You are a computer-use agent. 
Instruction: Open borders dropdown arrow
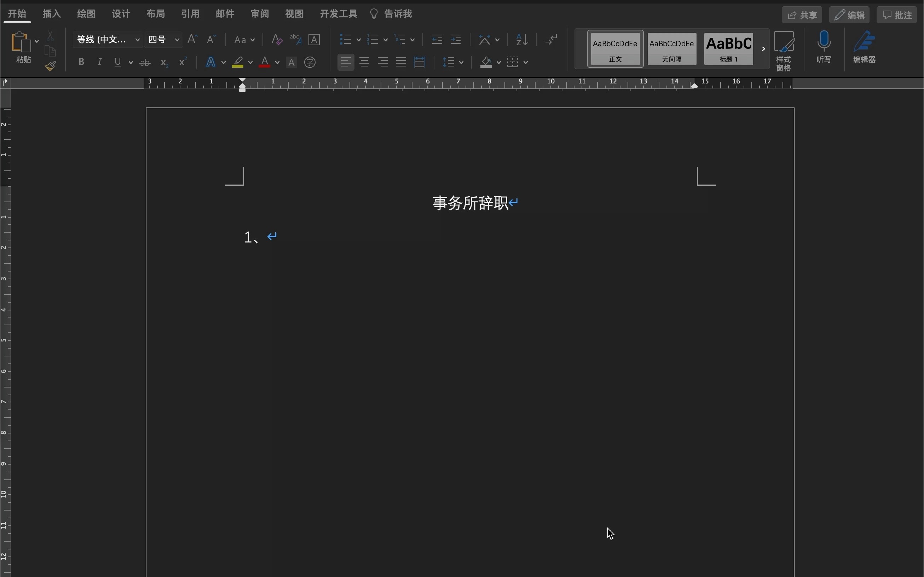point(525,63)
